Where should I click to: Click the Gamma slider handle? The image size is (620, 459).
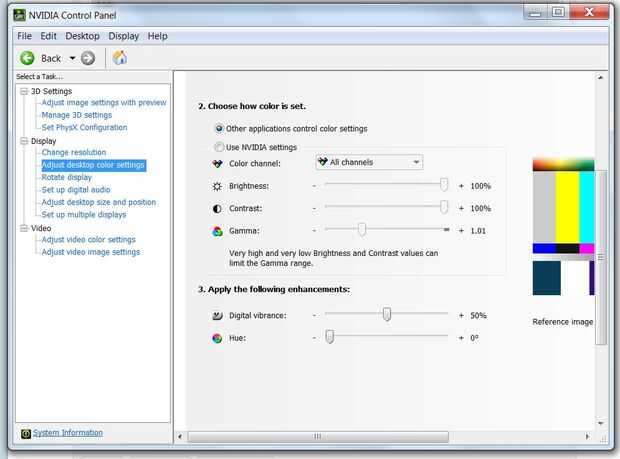point(361,229)
